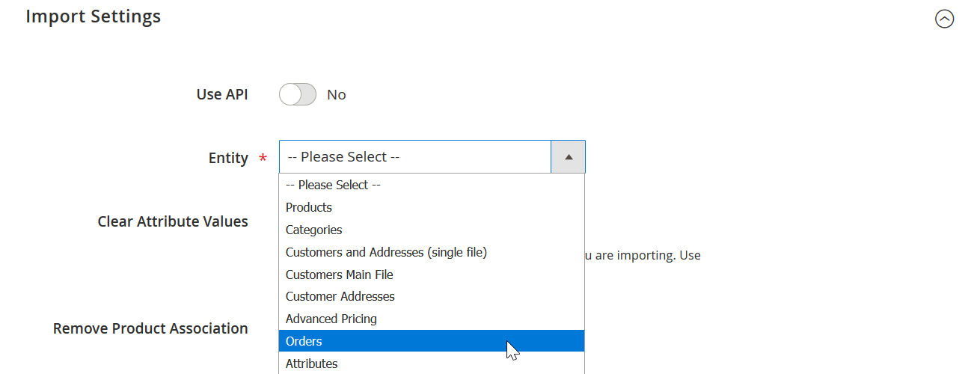Select Categories from the Entity list
Image resolution: width=980 pixels, height=374 pixels.
432,230
